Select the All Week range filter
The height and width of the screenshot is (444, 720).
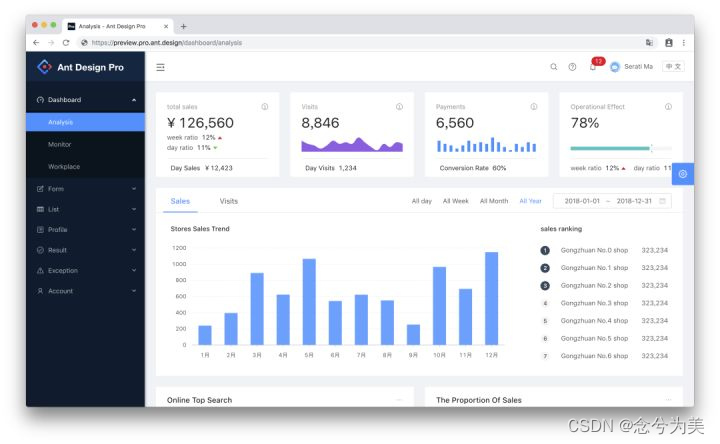pyautogui.click(x=456, y=201)
